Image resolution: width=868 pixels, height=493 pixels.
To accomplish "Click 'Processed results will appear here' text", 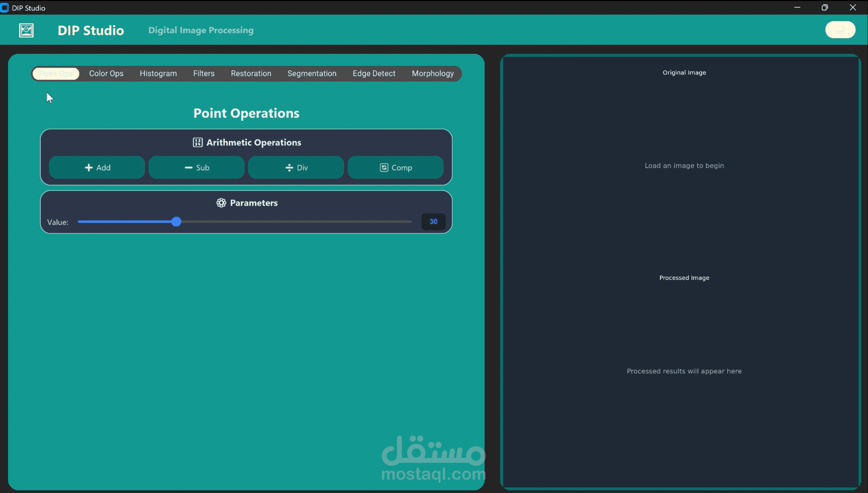I will pos(684,371).
